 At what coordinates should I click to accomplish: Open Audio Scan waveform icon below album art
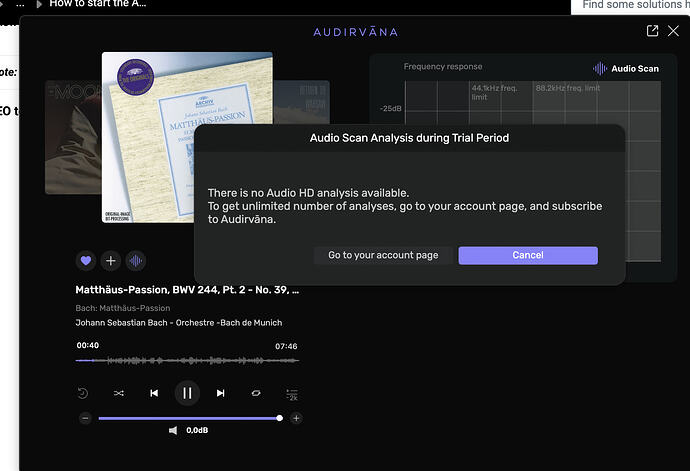(136, 261)
